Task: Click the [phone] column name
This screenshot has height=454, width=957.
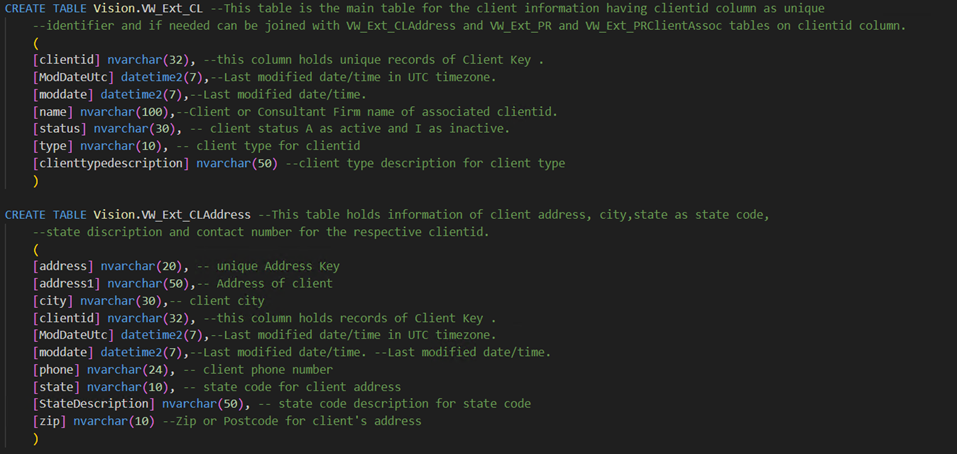Action: click(x=56, y=369)
